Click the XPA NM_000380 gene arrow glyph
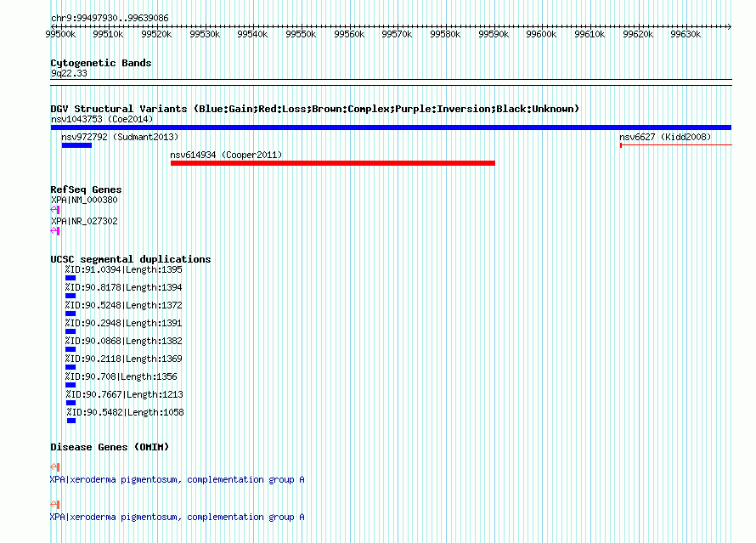The width and height of the screenshot is (756, 543). (x=55, y=210)
